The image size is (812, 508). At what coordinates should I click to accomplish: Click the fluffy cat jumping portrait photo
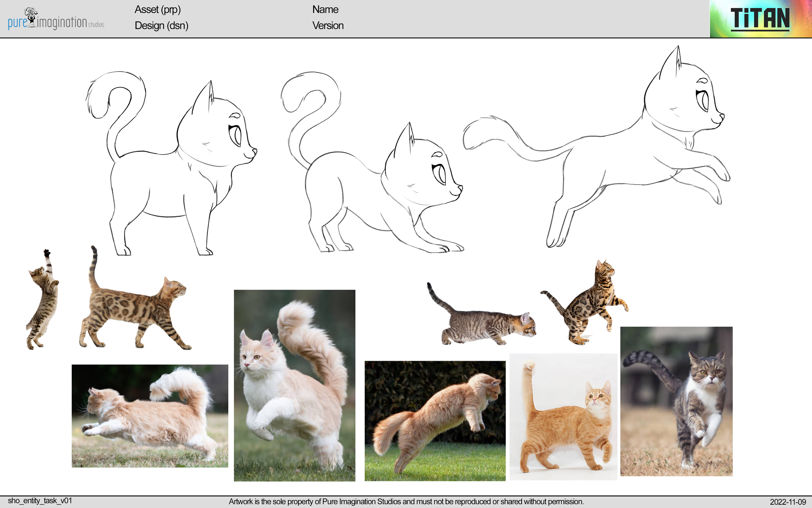pyautogui.click(x=294, y=385)
